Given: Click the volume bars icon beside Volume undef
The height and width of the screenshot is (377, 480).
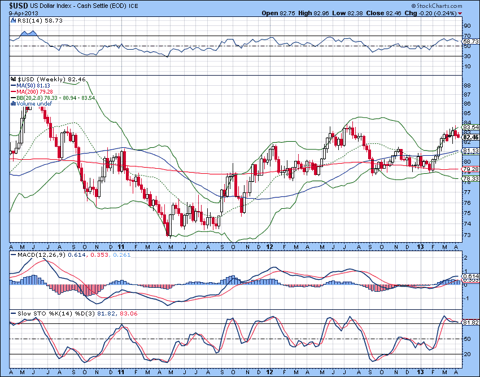Looking at the screenshot, I should pyautogui.click(x=13, y=104).
